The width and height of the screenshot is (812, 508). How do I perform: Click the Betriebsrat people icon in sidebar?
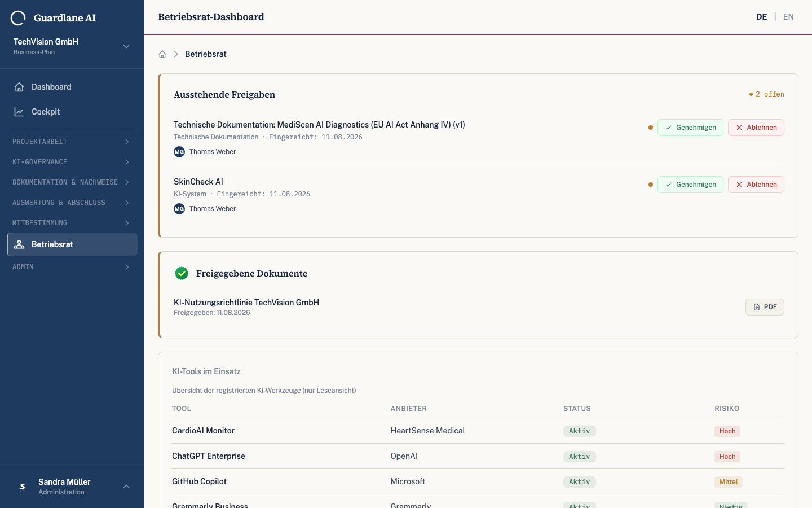(x=19, y=244)
